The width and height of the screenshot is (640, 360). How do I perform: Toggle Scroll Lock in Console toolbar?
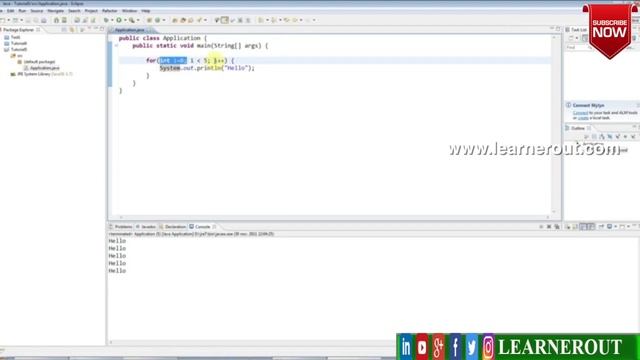(575, 227)
